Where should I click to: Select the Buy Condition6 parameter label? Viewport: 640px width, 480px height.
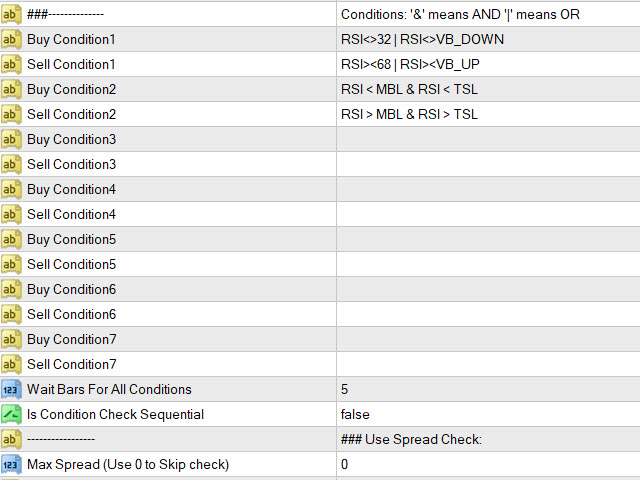pyautogui.click(x=71, y=289)
